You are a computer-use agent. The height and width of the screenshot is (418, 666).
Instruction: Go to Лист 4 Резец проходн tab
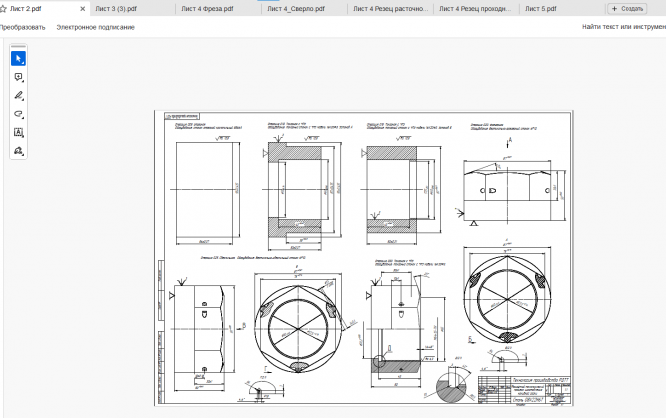click(475, 8)
